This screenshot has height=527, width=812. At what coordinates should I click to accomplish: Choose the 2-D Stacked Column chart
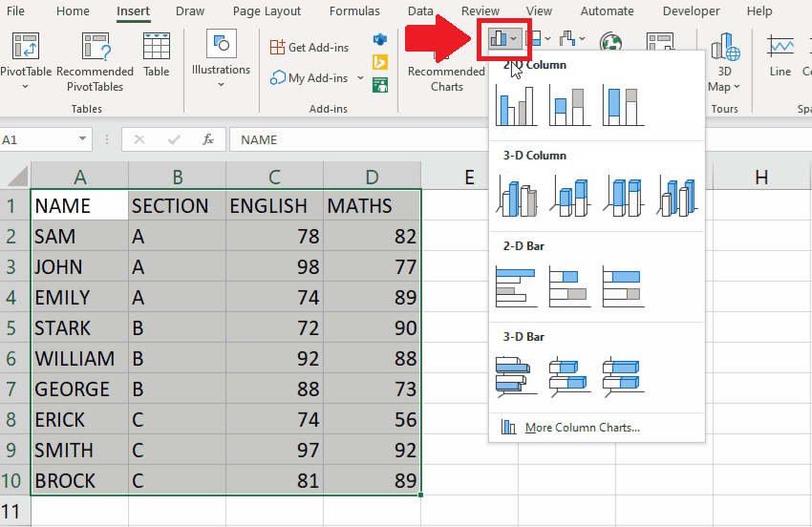pos(569,106)
